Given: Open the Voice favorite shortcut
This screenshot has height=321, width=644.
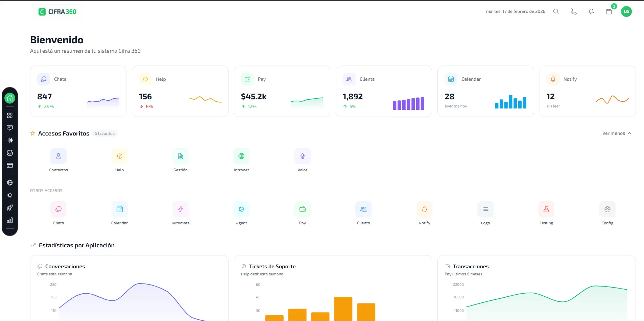Looking at the screenshot, I should (x=302, y=156).
